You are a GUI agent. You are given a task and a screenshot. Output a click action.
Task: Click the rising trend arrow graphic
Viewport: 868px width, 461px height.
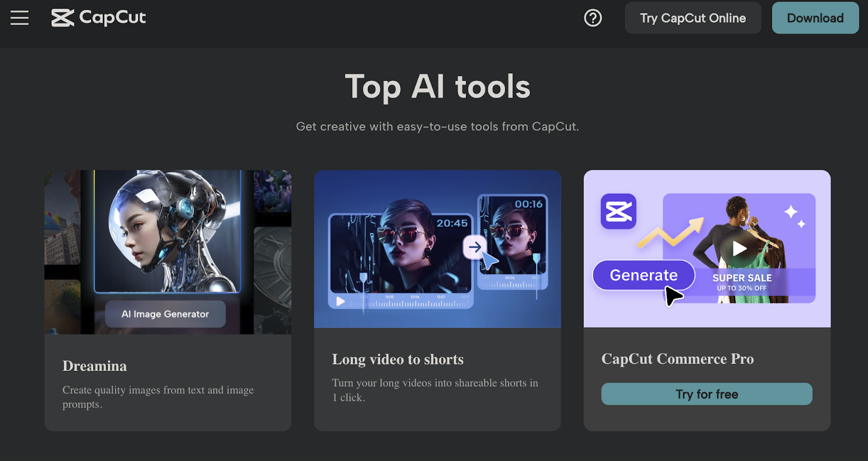pos(671,232)
